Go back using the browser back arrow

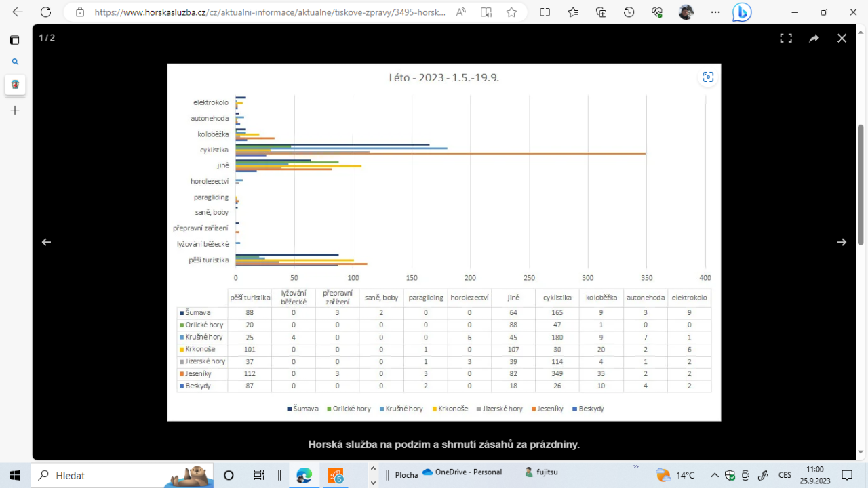click(x=17, y=12)
